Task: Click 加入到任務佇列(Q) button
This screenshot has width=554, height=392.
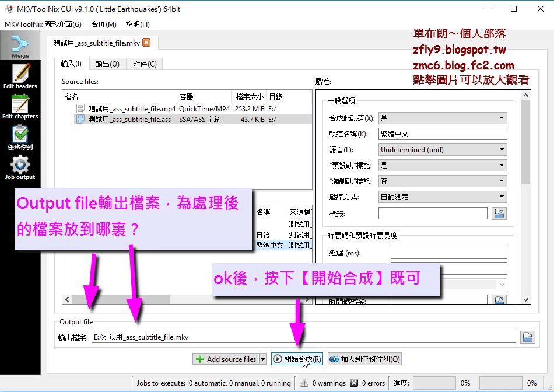Action: 364,359
